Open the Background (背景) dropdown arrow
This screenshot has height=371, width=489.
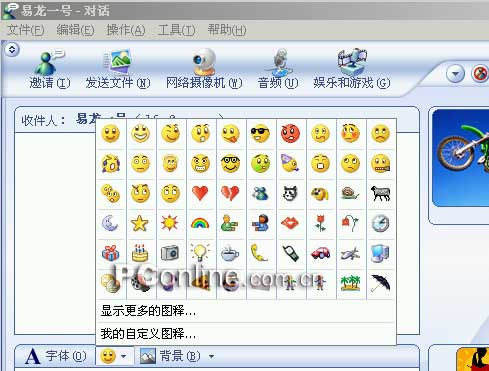pos(211,356)
